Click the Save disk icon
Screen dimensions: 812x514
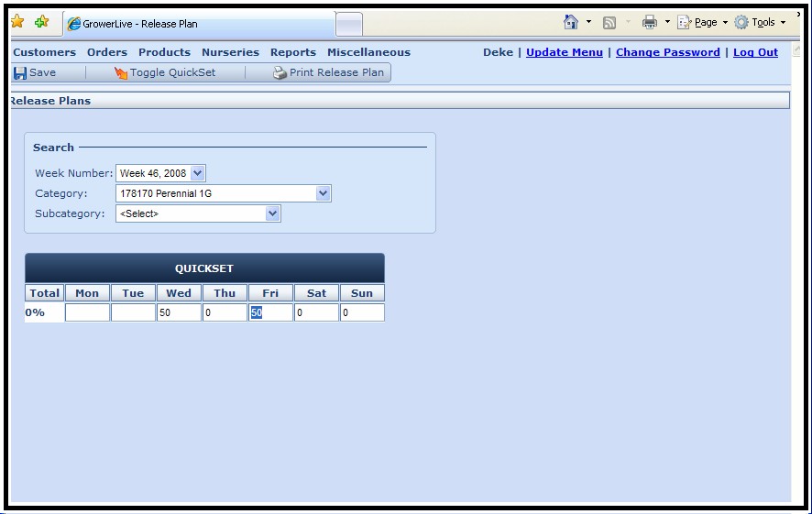20,72
